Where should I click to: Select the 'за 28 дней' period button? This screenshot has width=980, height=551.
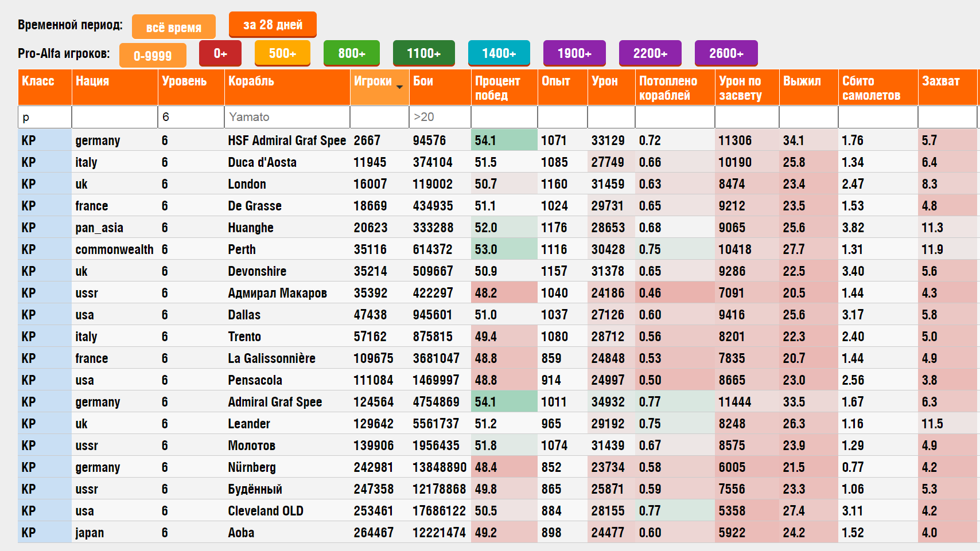click(x=273, y=25)
